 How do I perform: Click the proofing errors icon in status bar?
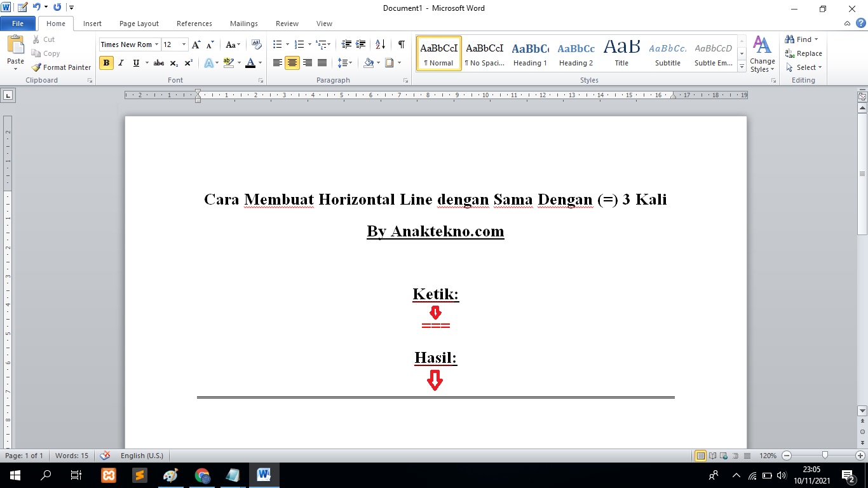point(105,456)
